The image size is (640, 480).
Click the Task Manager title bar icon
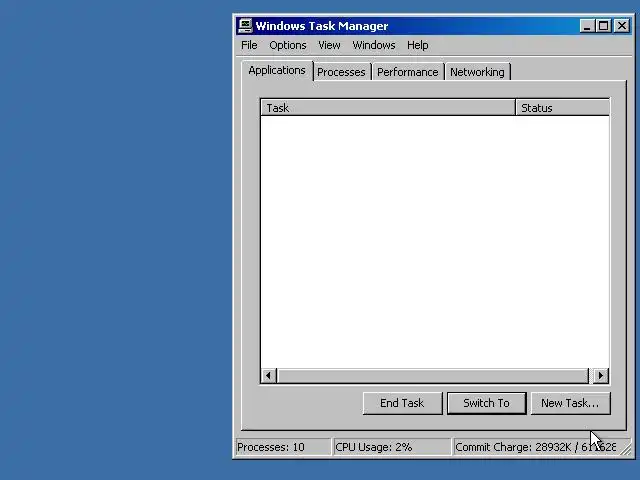[245, 26]
